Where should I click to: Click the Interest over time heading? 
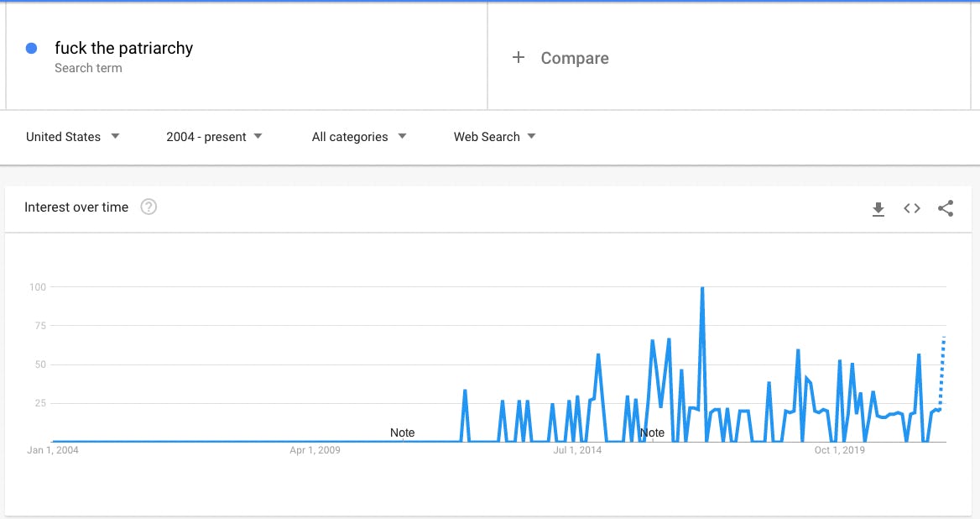(x=76, y=207)
